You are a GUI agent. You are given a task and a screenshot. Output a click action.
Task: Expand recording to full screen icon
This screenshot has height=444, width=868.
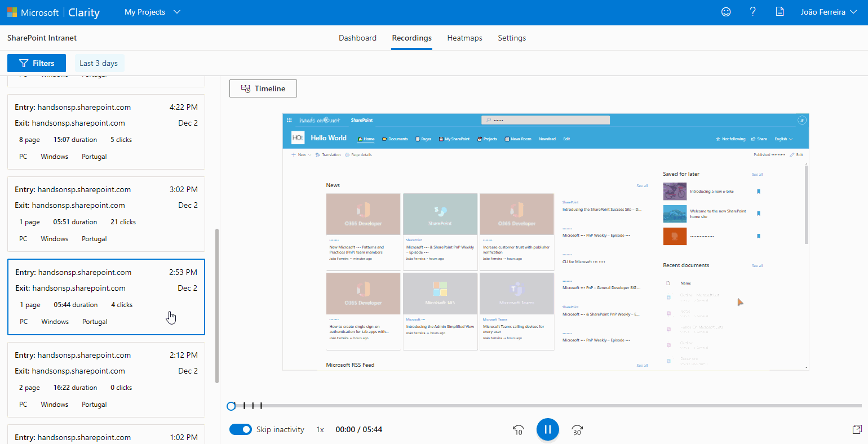click(x=857, y=429)
